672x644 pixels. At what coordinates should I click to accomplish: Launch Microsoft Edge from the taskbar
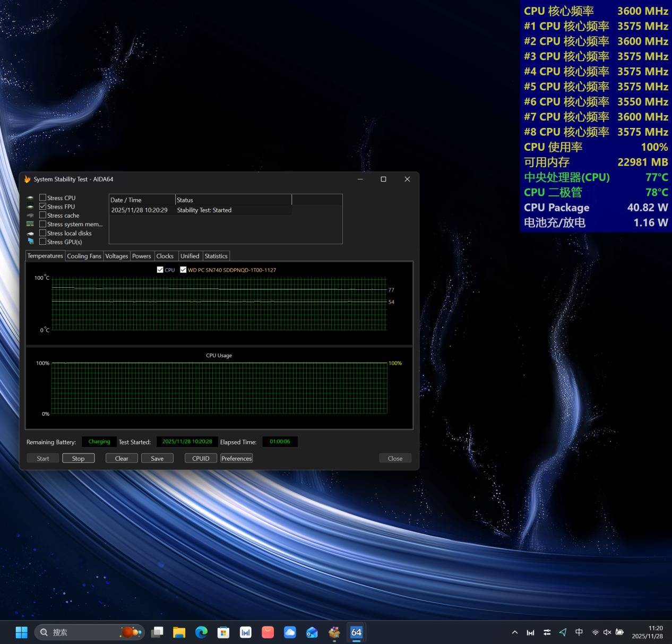coord(201,632)
